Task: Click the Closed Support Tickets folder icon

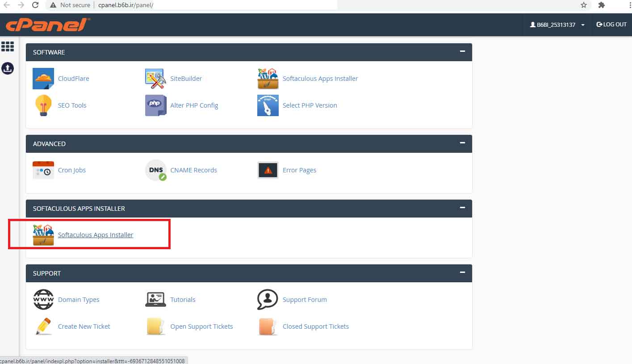Action: pos(268,326)
